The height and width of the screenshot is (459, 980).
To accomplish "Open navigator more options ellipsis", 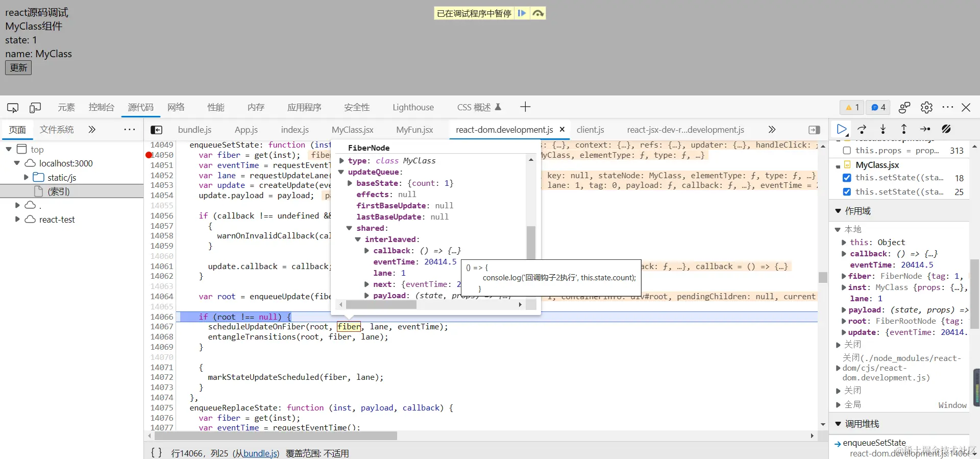I will pyautogui.click(x=129, y=130).
